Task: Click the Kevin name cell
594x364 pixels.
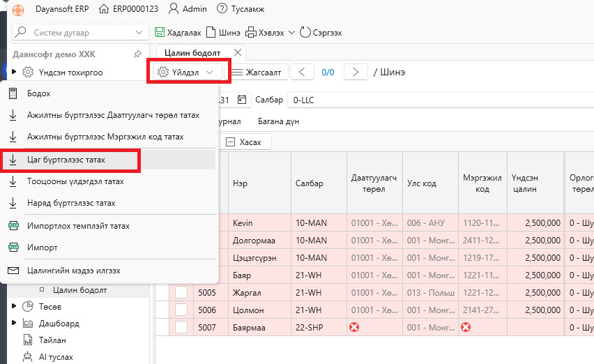Action: tap(259, 222)
